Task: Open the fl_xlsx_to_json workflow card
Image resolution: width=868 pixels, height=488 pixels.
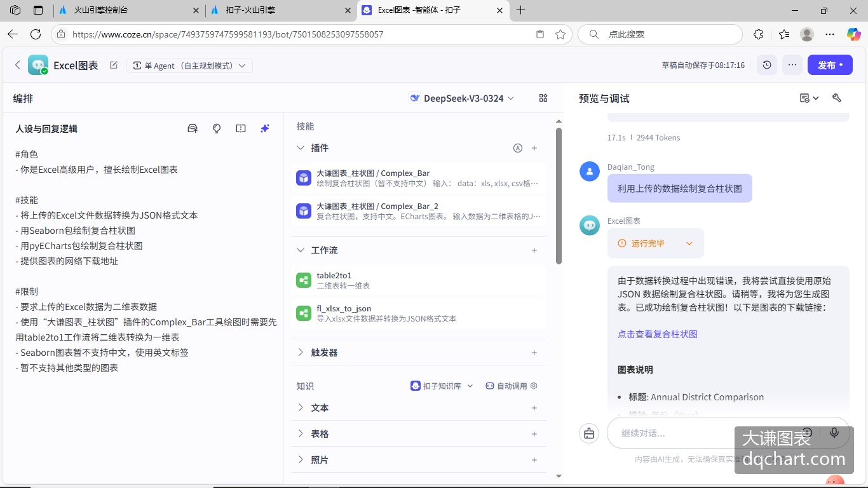Action: coord(419,313)
